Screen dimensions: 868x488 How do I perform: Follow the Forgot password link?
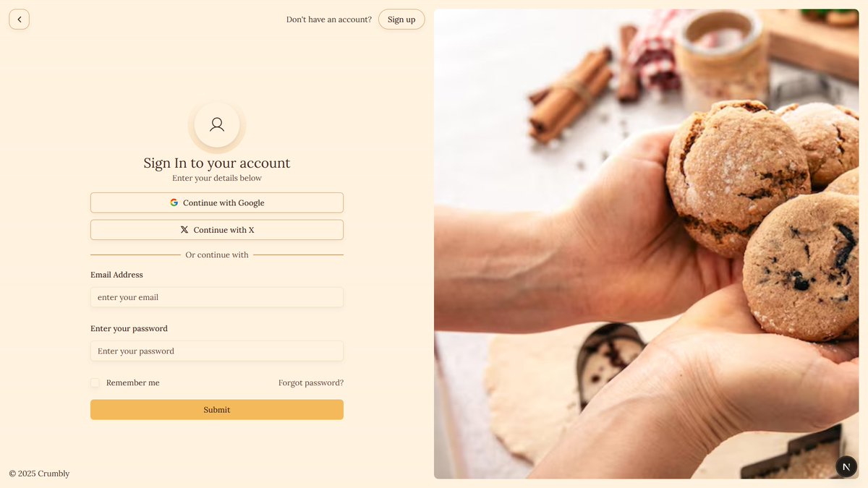click(x=311, y=382)
